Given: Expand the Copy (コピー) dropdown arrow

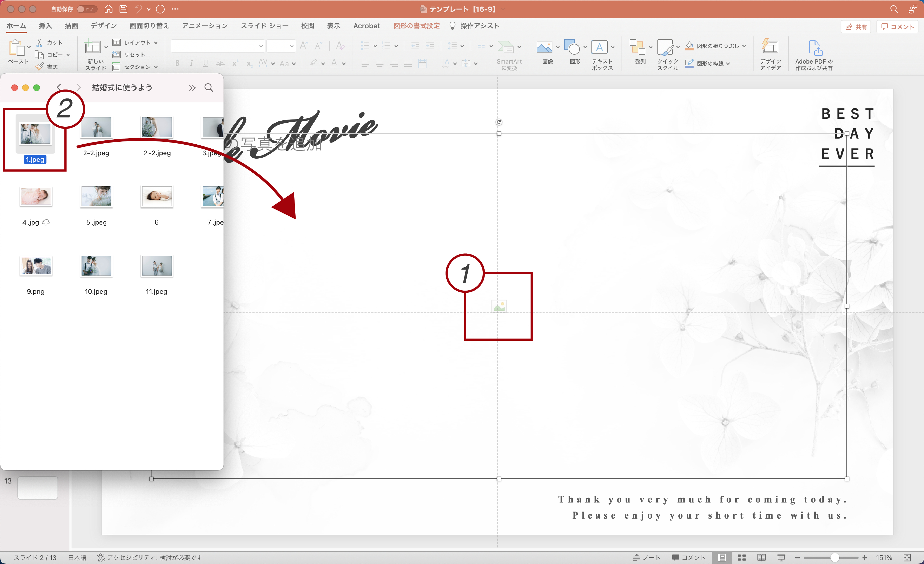Looking at the screenshot, I should (x=68, y=55).
